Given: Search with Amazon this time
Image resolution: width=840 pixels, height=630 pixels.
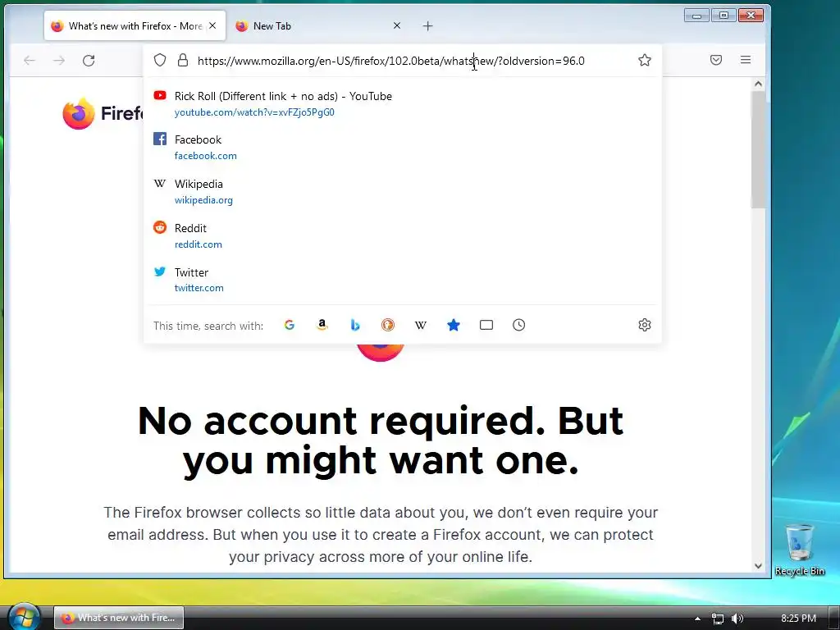Looking at the screenshot, I should click(322, 325).
